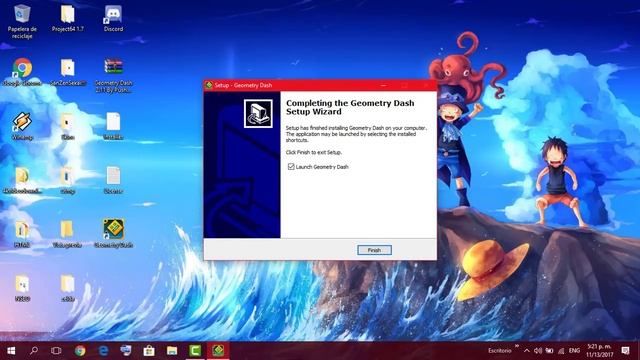Click the Escritorio toolbar label
Screen dimensions: 640x360
click(x=500, y=351)
